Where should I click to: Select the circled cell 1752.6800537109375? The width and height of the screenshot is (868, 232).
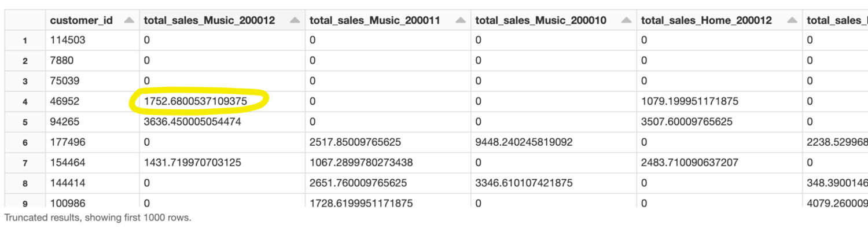point(196,101)
